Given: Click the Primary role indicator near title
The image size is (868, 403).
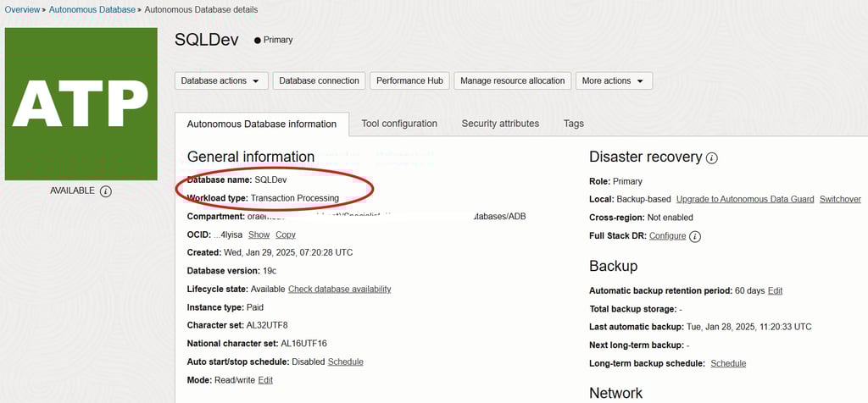Looking at the screenshot, I should point(274,40).
